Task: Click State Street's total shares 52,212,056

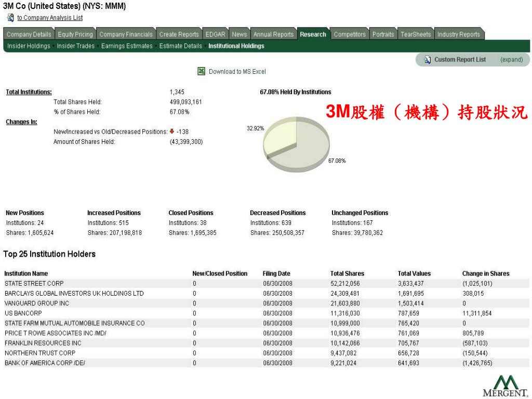Action: [345, 283]
